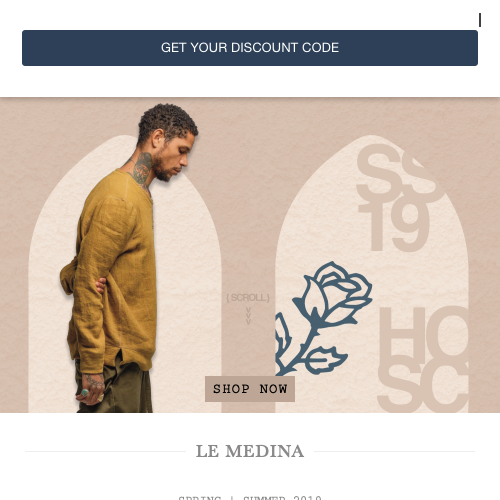The height and width of the screenshot is (500, 500).
Task: Click the divider line left of LE MEDINA
Action: tap(105, 452)
